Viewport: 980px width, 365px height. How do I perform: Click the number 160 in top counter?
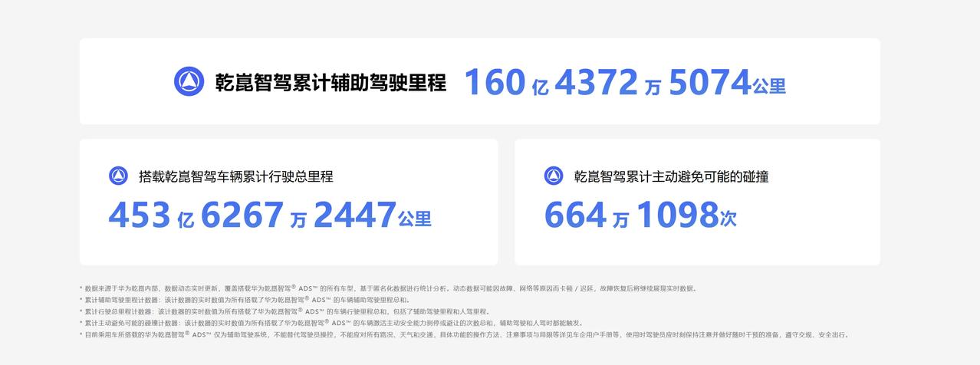495,83
